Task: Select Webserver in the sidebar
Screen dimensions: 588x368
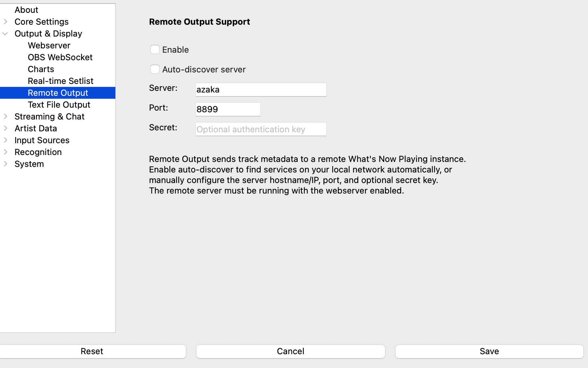Action: pos(49,45)
